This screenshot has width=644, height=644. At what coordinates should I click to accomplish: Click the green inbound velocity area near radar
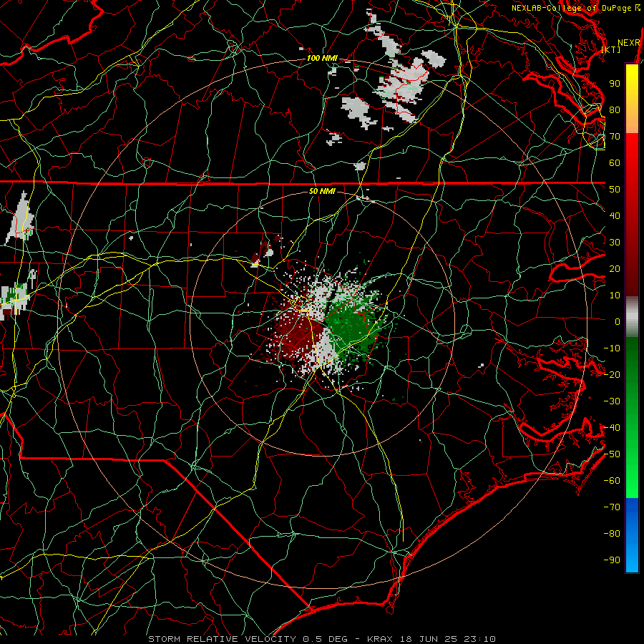coord(351,326)
